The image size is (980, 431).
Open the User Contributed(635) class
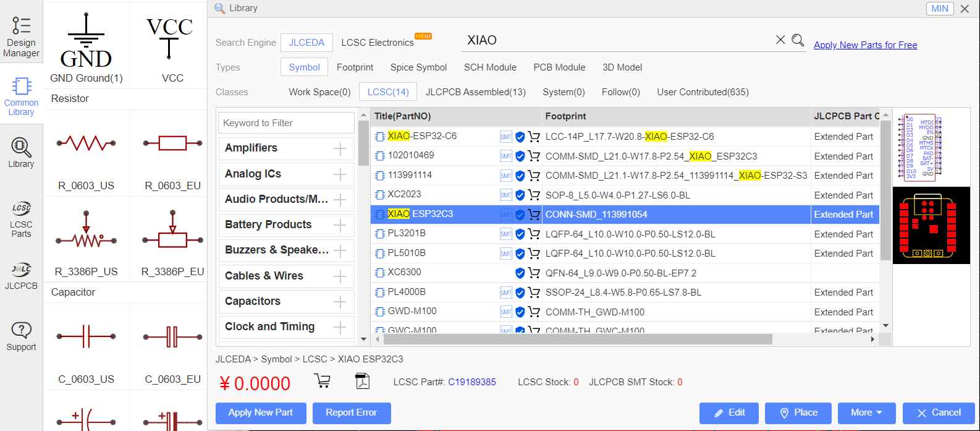(x=703, y=92)
